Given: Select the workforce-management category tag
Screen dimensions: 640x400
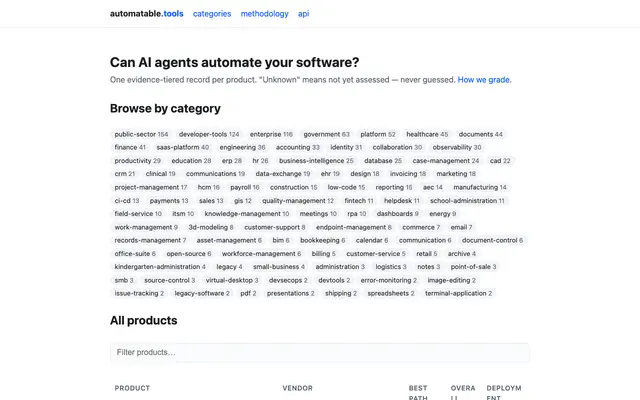Looking at the screenshot, I should [x=261, y=254].
